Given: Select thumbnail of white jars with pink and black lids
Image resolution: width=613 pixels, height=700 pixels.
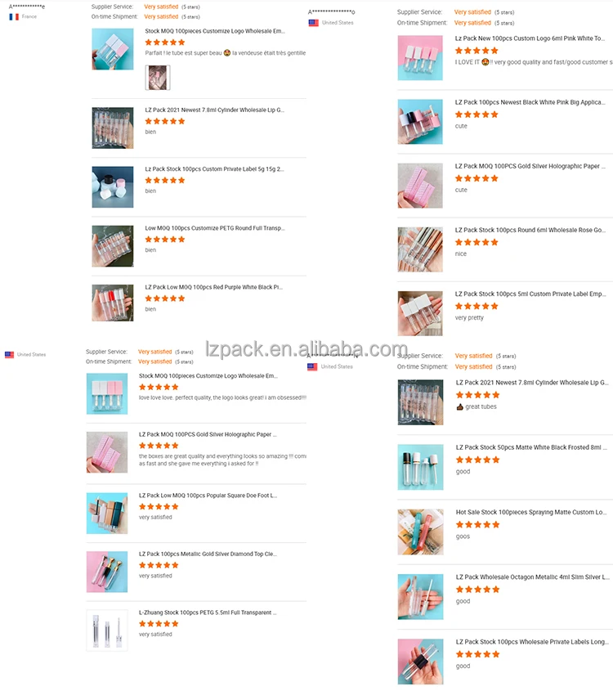Looking at the screenshot, I should coord(113,187).
